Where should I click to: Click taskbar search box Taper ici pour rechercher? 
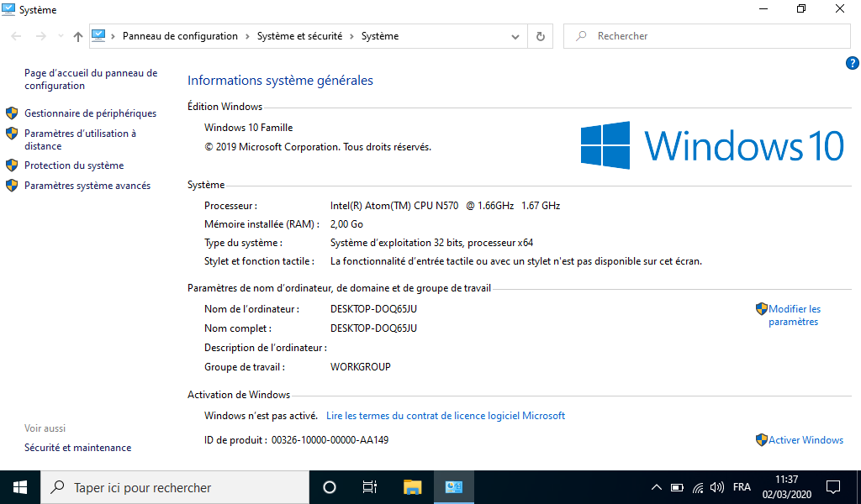175,487
